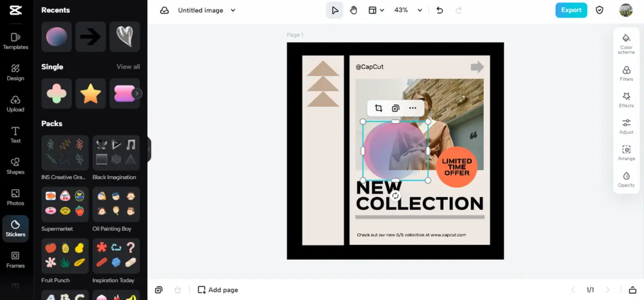Open the Effects panel
This screenshot has height=300, width=644.
pyautogui.click(x=626, y=99)
